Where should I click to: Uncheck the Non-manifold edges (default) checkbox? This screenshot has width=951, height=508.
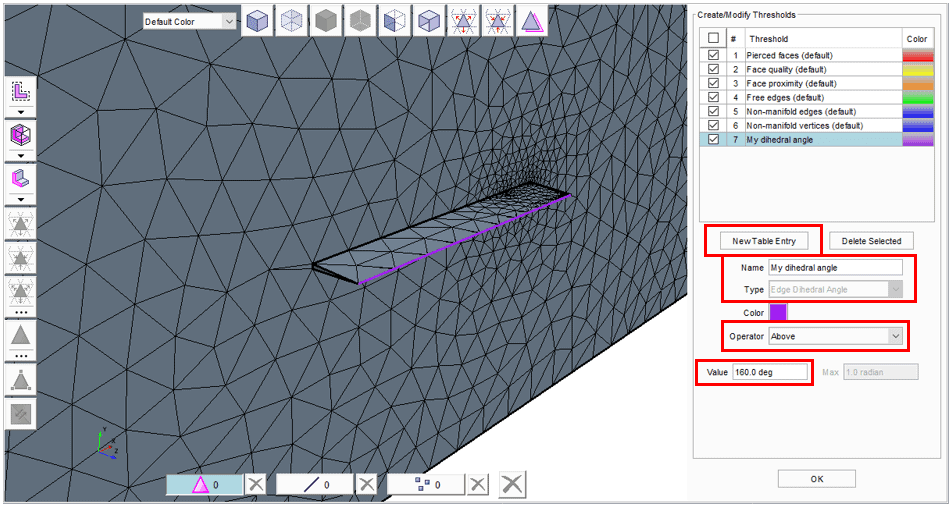713,112
